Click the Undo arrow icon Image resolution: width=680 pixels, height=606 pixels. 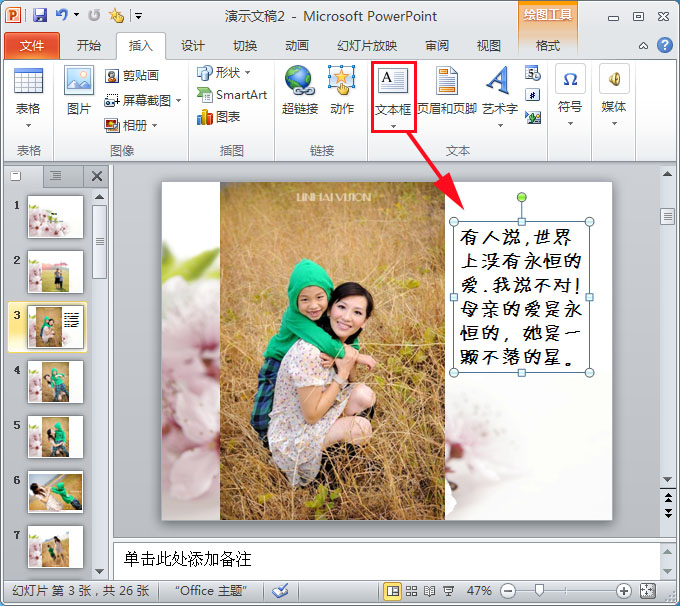coord(61,15)
